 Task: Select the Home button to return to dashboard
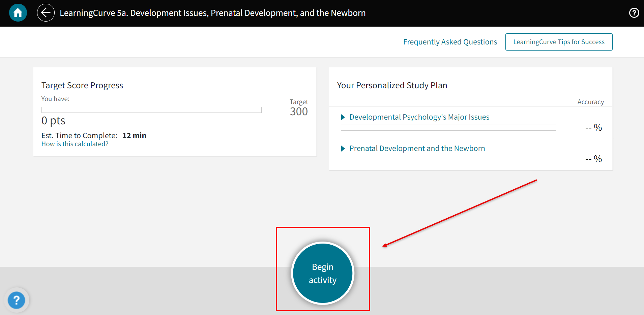(x=18, y=12)
